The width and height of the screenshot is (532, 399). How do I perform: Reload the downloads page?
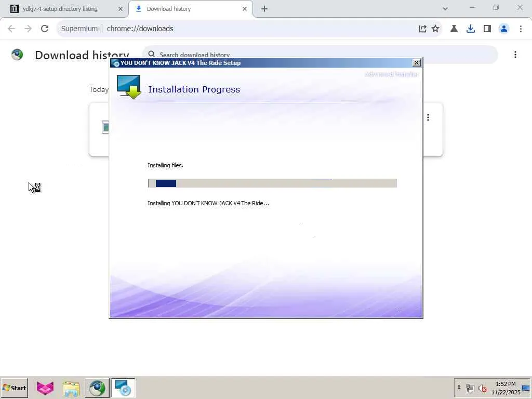point(45,29)
